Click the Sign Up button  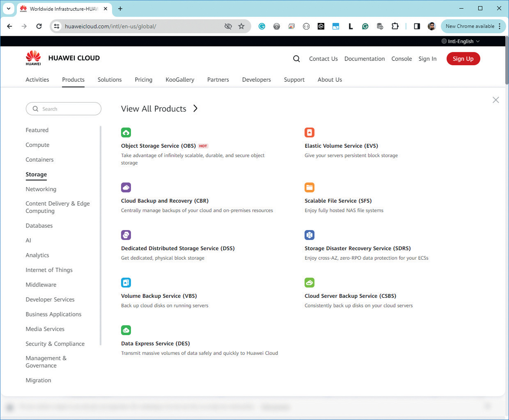[463, 59]
